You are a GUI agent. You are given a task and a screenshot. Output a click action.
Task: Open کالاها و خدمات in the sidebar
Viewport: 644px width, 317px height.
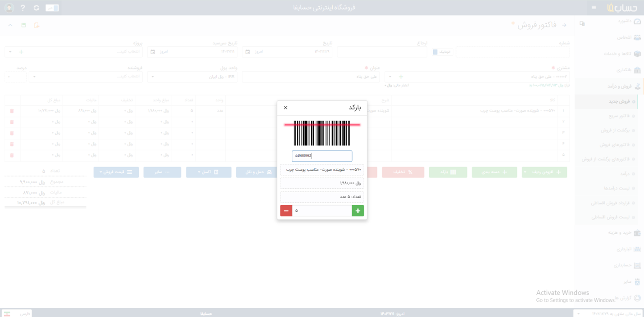(622, 54)
